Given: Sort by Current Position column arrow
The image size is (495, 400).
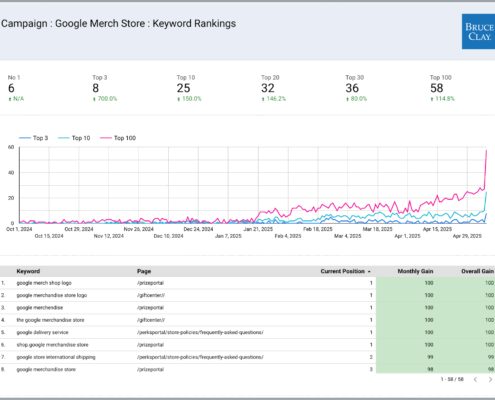Looking at the screenshot, I should 369,272.
